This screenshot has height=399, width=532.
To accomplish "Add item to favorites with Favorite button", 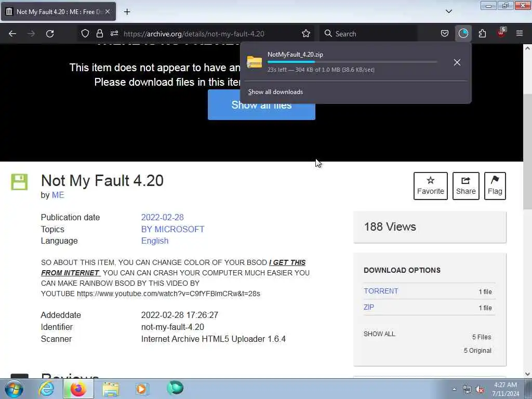I will [x=431, y=186].
